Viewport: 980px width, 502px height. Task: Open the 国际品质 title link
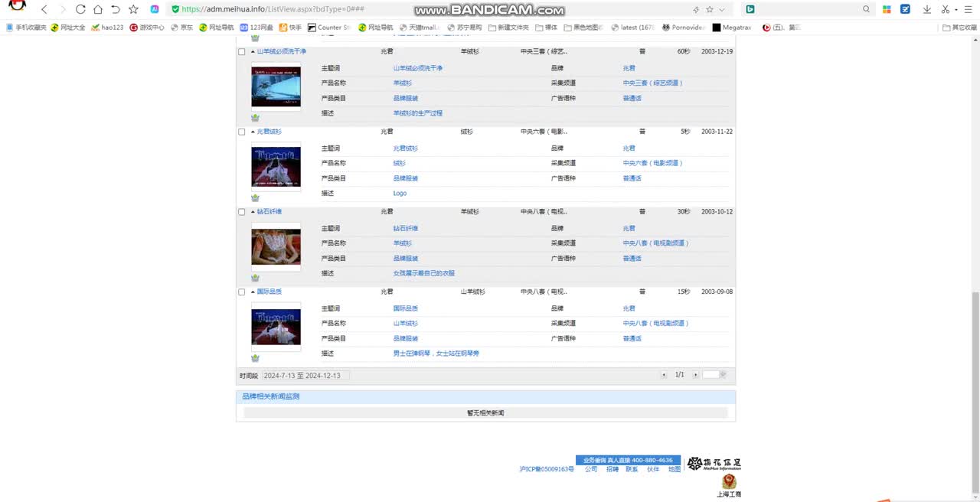269,292
